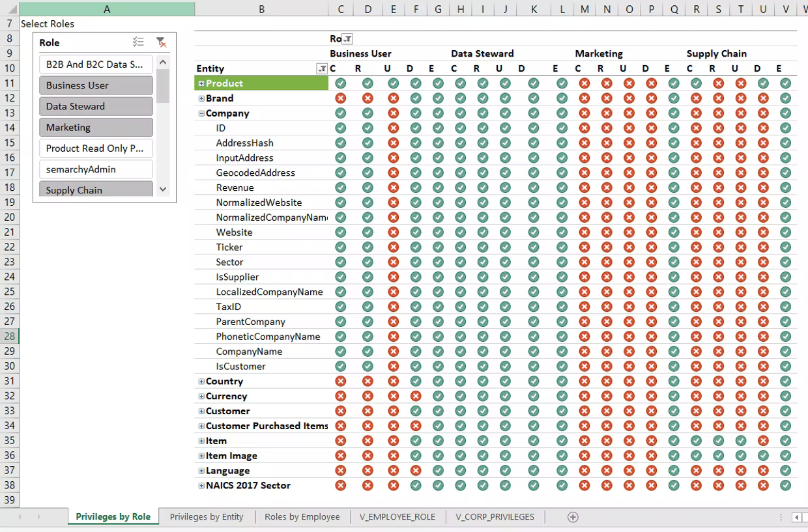The height and width of the screenshot is (532, 808).
Task: Click Product row green check under Business User C
Action: (x=340, y=83)
